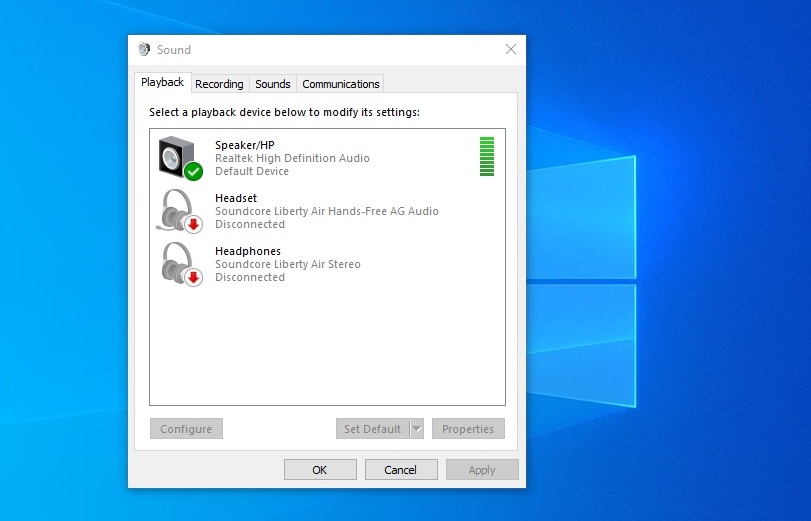Screen dimensions: 811x521
Task: Open the Sounds tab
Action: pyautogui.click(x=272, y=84)
